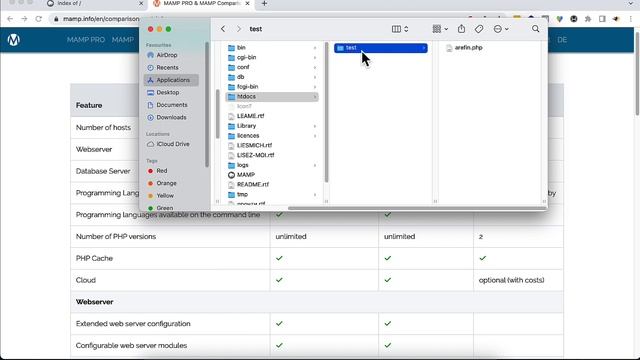Viewport: 640px width, 360px height.
Task: Click the browser back arrow
Action: (x=10, y=19)
